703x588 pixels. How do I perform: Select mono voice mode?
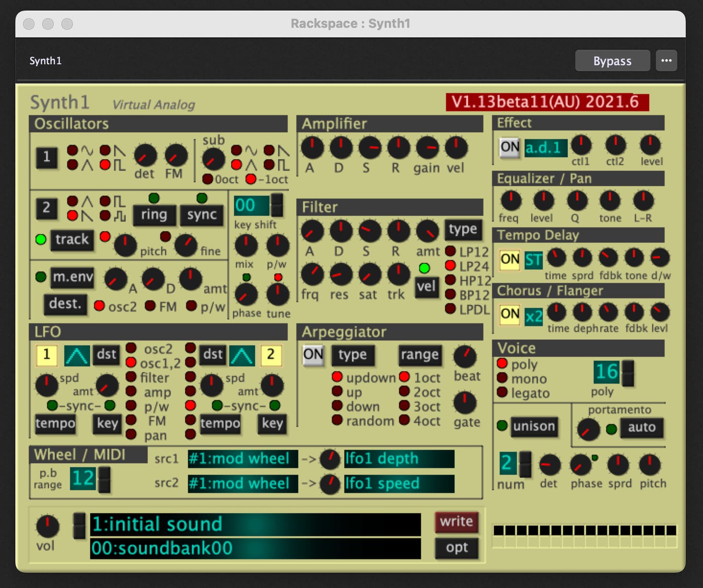click(x=502, y=378)
